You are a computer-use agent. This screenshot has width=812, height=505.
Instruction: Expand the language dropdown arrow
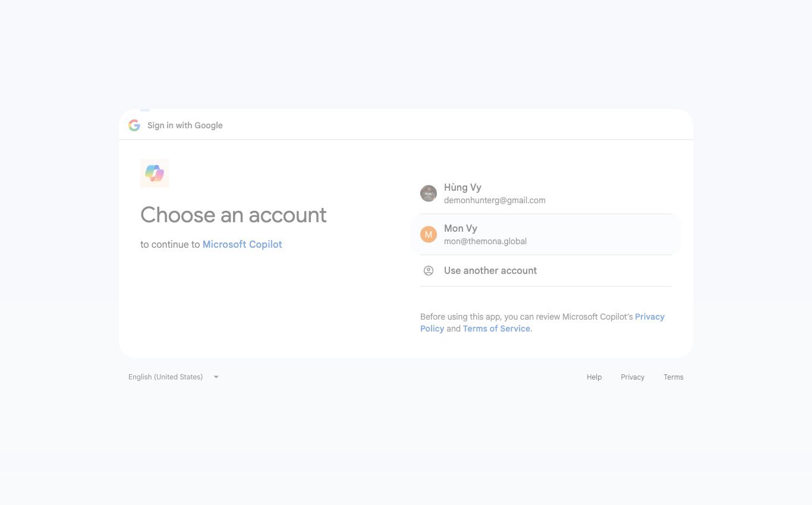[216, 377]
